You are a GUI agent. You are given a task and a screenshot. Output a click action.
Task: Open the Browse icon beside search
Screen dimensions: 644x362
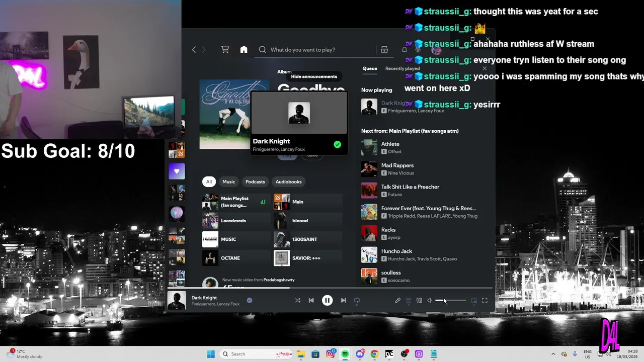pos(384,49)
